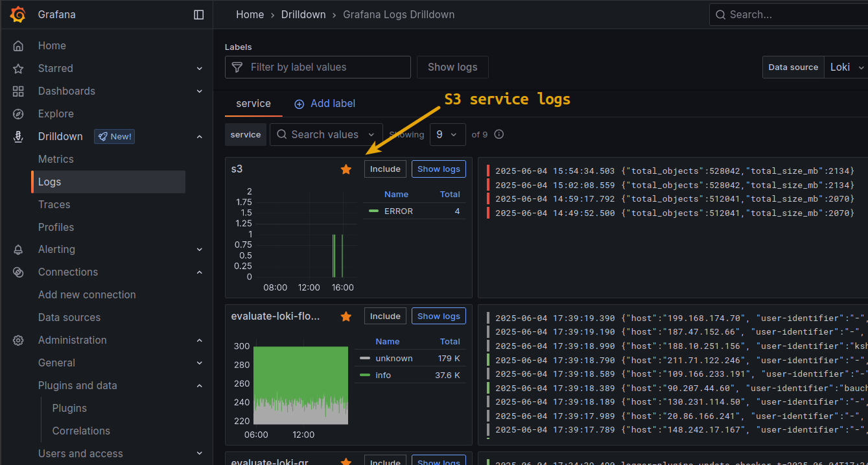The height and width of the screenshot is (465, 868).
Task: Collapse the Drilldown section chevron
Action: point(200,137)
